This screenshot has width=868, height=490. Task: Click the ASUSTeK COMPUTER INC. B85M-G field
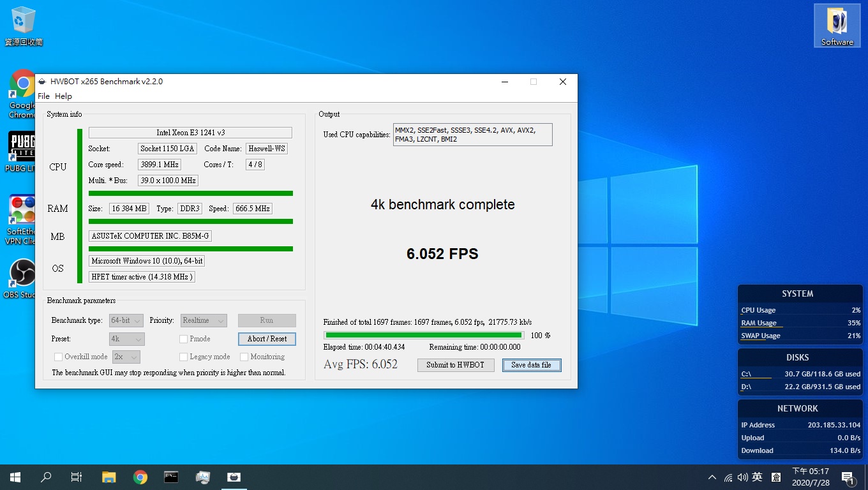pyautogui.click(x=150, y=236)
